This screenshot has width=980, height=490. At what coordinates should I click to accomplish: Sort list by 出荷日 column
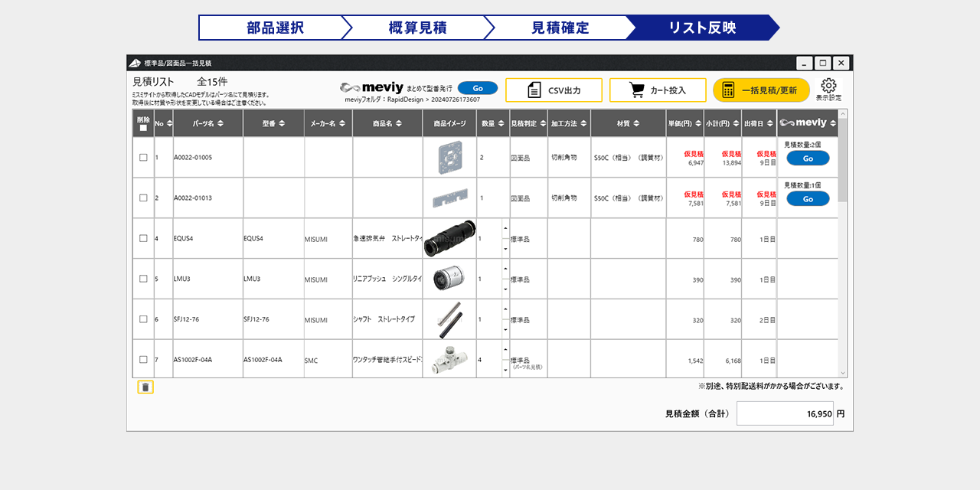pos(759,123)
